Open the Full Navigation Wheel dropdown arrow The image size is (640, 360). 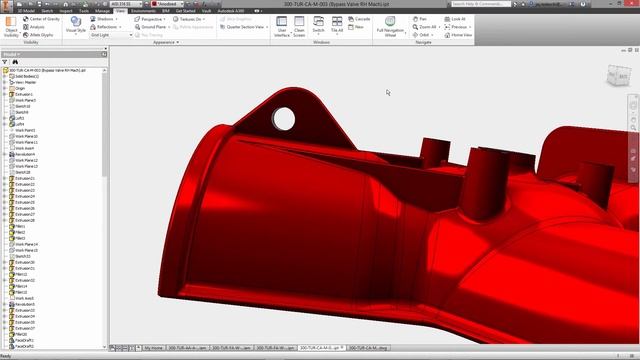405,33
